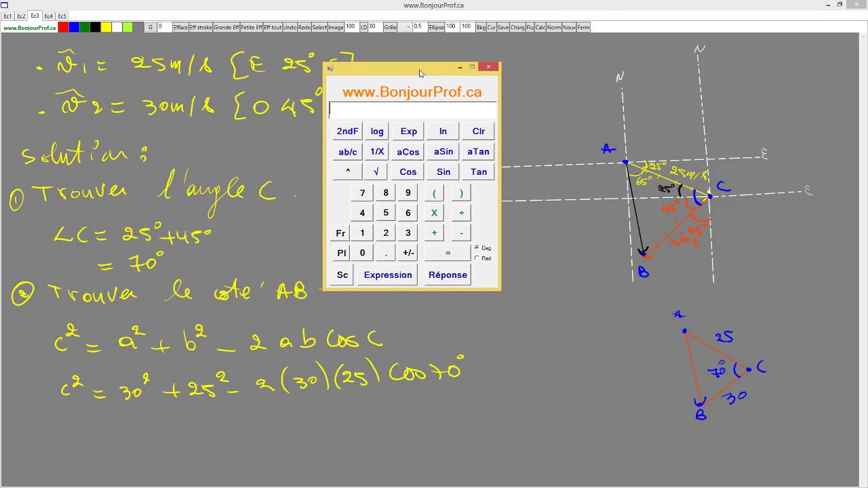Image resolution: width=868 pixels, height=488 pixels.
Task: Switch to the Ec1 tab
Action: (x=8, y=16)
